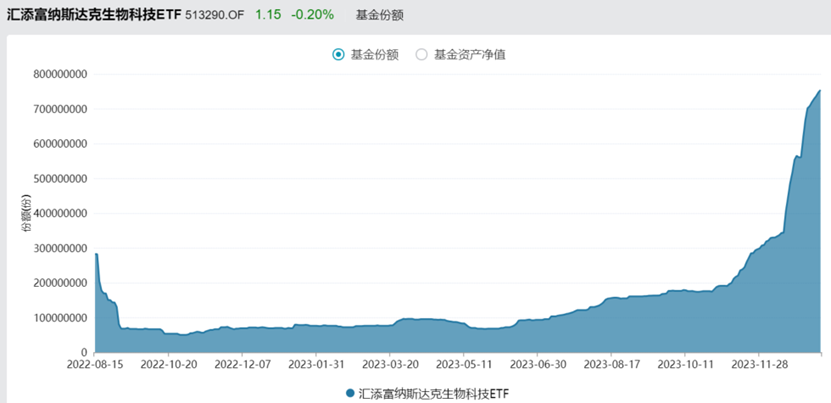Click the change percentage -0.20%

click(x=313, y=15)
